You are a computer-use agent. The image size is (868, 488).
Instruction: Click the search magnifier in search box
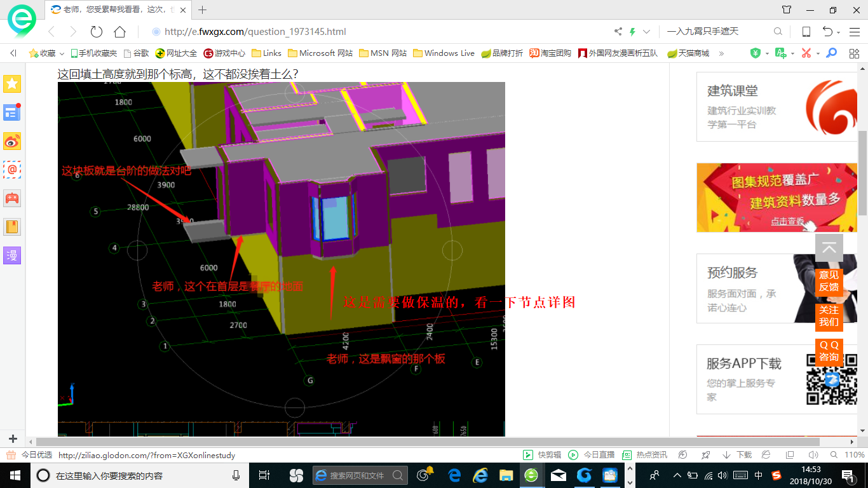click(x=778, y=32)
